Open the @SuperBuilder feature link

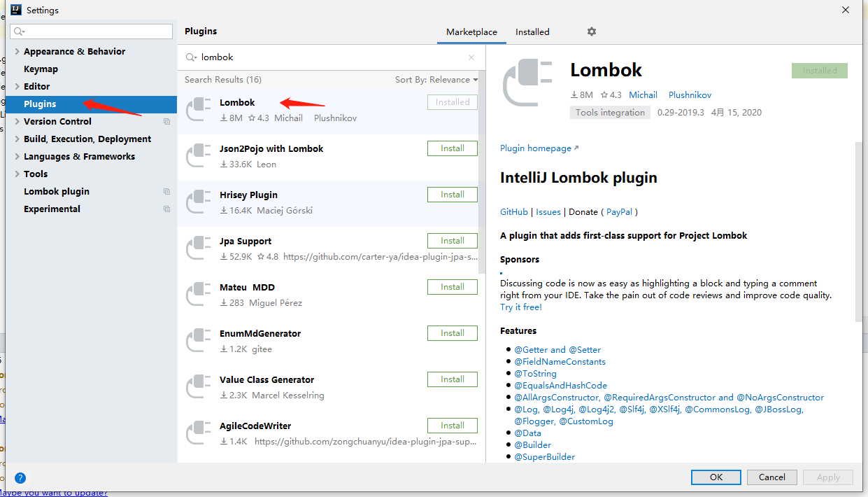click(545, 457)
